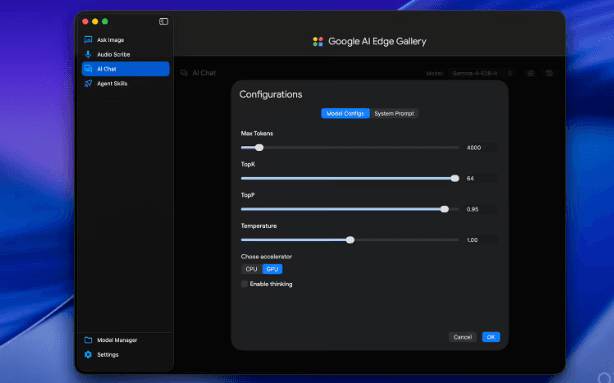
Task: Switch to the Model Configs tab
Action: (x=345, y=113)
